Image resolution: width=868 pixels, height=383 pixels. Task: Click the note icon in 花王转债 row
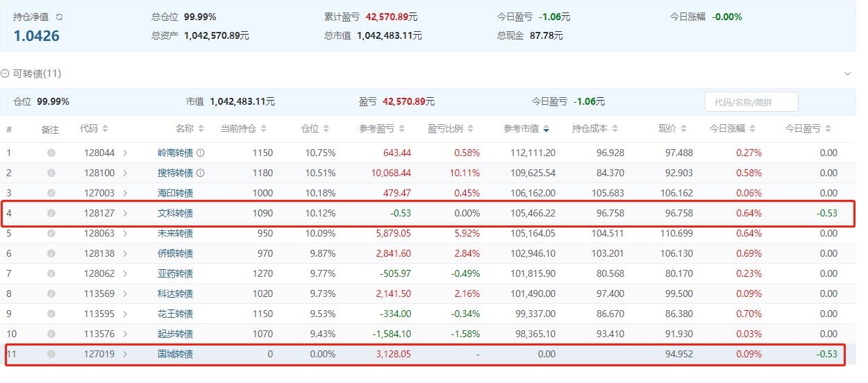click(51, 314)
